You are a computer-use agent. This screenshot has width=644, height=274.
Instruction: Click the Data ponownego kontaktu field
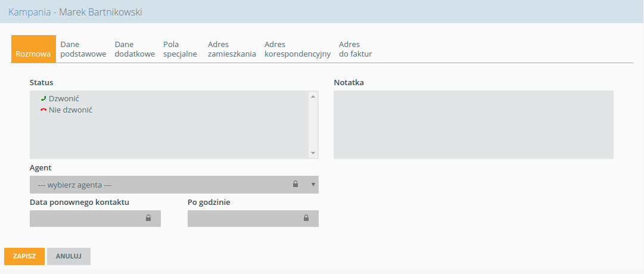(95, 219)
